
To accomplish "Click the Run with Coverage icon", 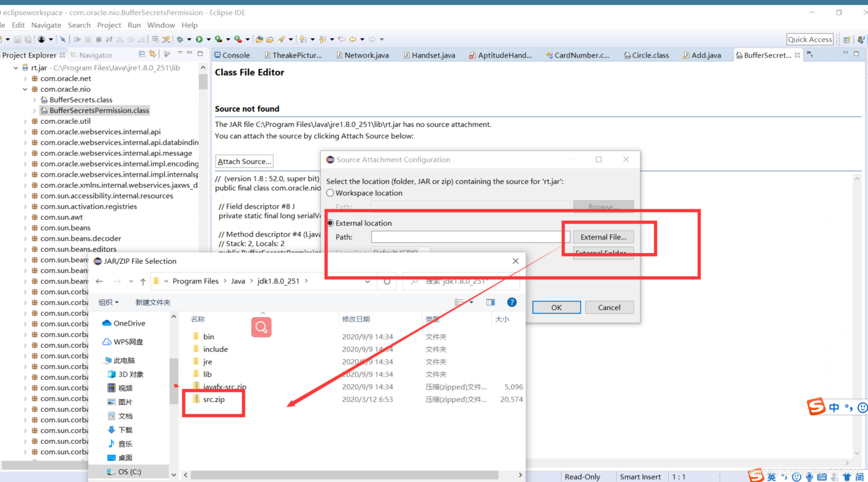I will [x=218, y=39].
